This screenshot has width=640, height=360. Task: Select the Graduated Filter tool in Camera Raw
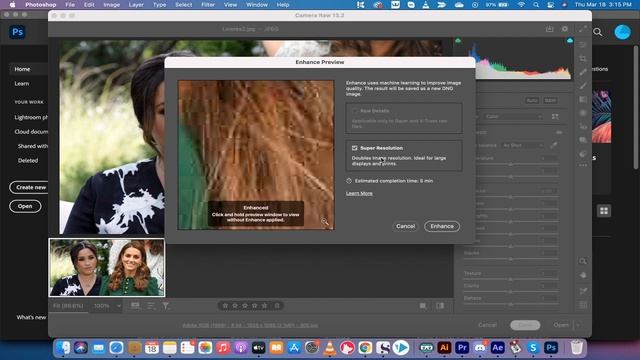pos(583,99)
